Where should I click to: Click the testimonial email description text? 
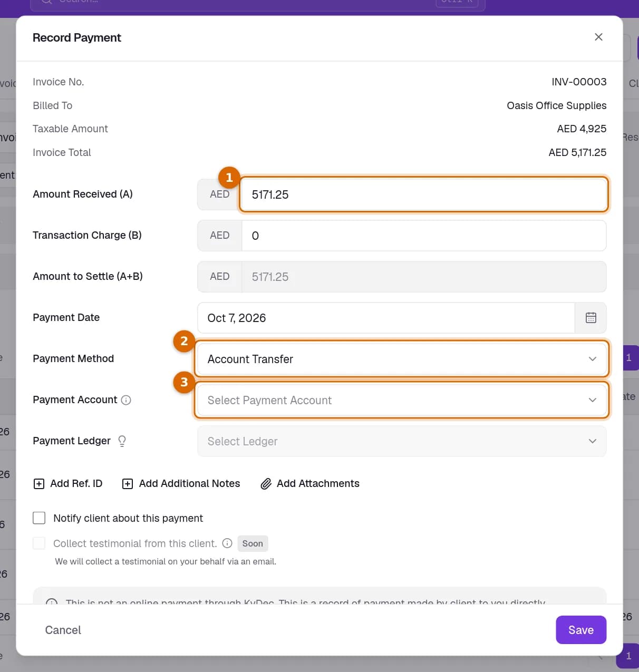(166, 562)
